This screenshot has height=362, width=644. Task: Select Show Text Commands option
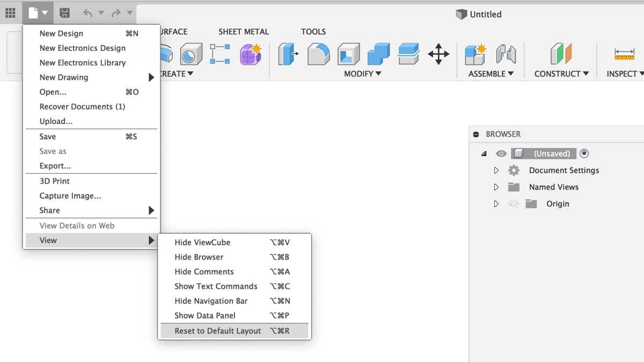(235, 286)
